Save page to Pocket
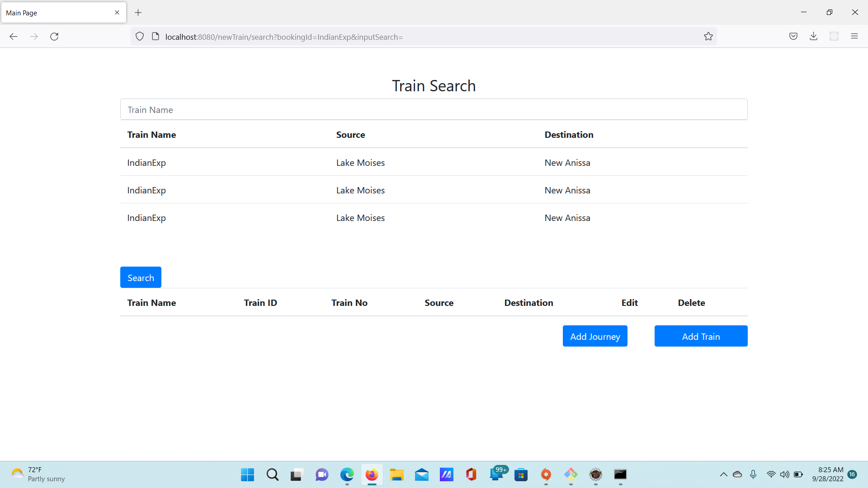868x488 pixels. 793,36
